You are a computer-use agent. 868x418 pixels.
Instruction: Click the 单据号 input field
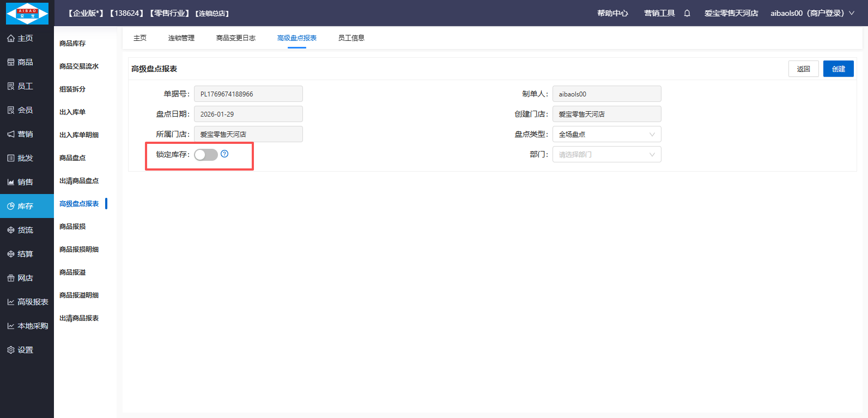[x=248, y=94]
